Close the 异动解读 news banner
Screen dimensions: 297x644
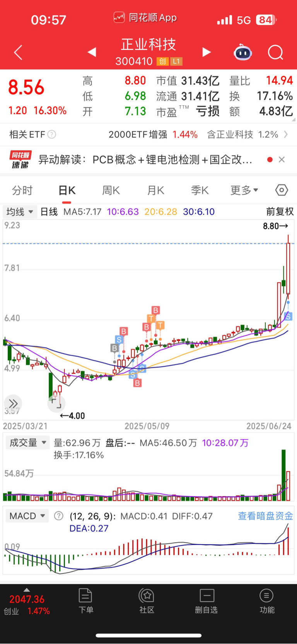tap(282, 160)
